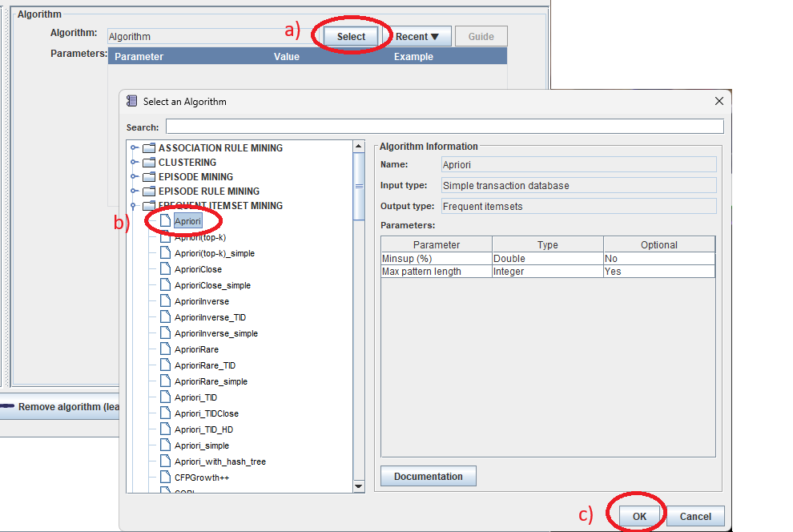
Task: Select AprioriClose_simple algorithm
Action: 212,285
